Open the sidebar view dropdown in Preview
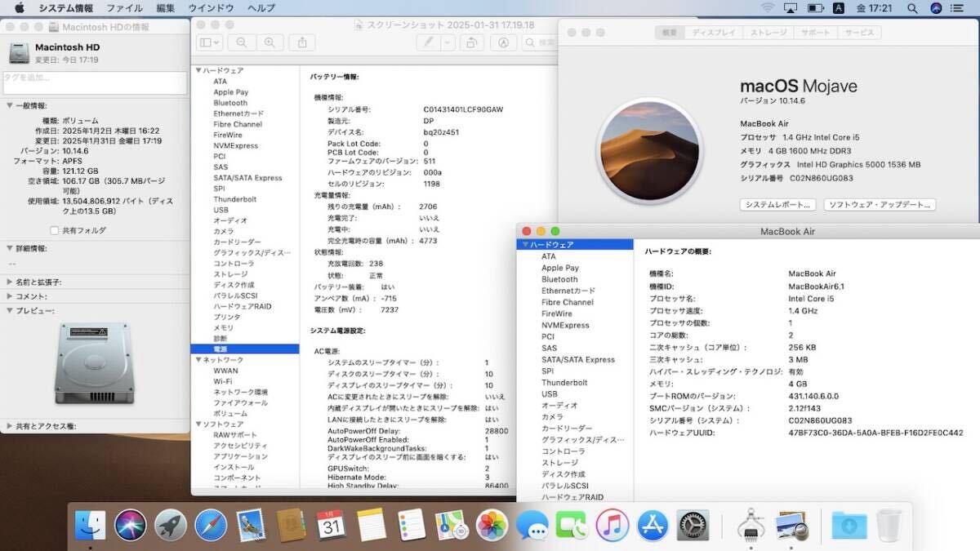The width and height of the screenshot is (980, 551). tap(210, 42)
